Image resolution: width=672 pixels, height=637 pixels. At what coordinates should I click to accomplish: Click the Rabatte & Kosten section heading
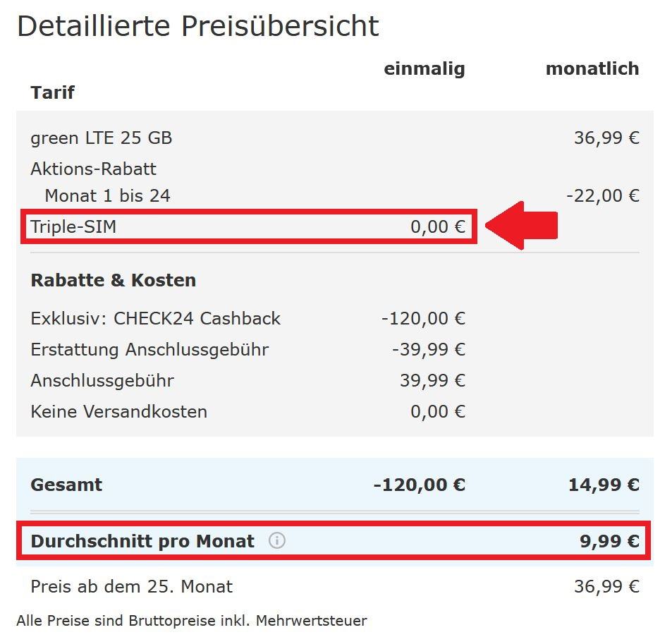click(x=113, y=280)
